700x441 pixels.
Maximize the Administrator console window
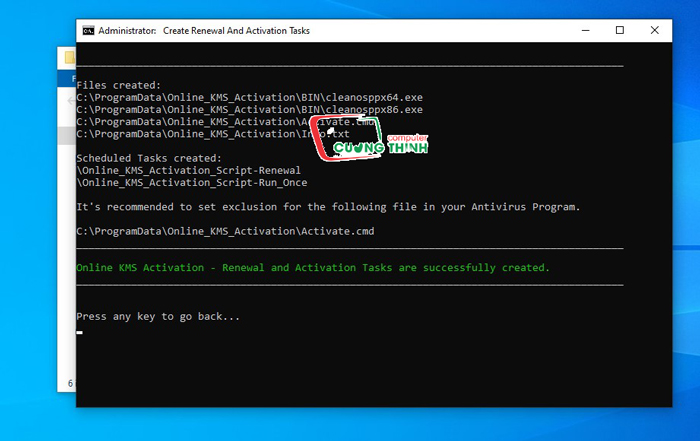tap(620, 30)
